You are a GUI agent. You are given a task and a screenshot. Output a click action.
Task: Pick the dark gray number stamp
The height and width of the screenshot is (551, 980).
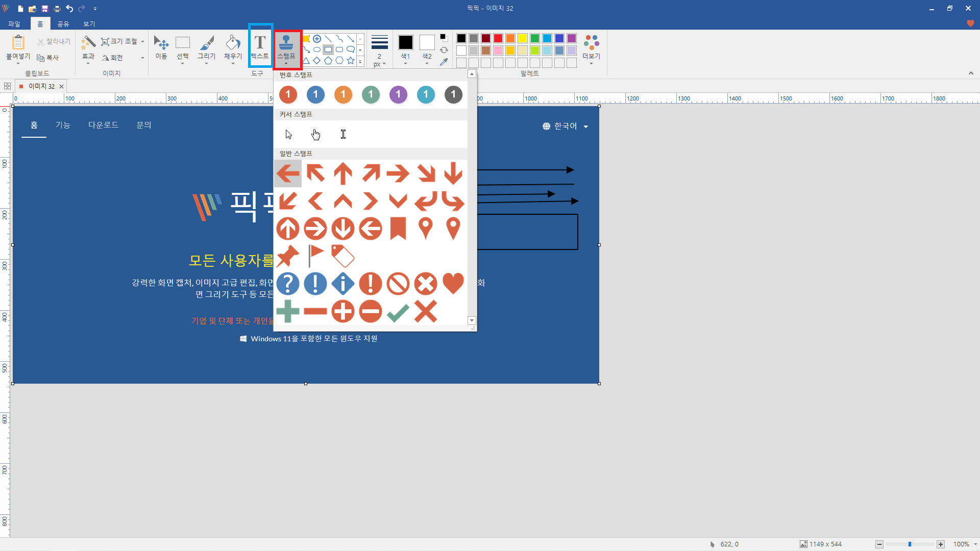click(x=453, y=94)
